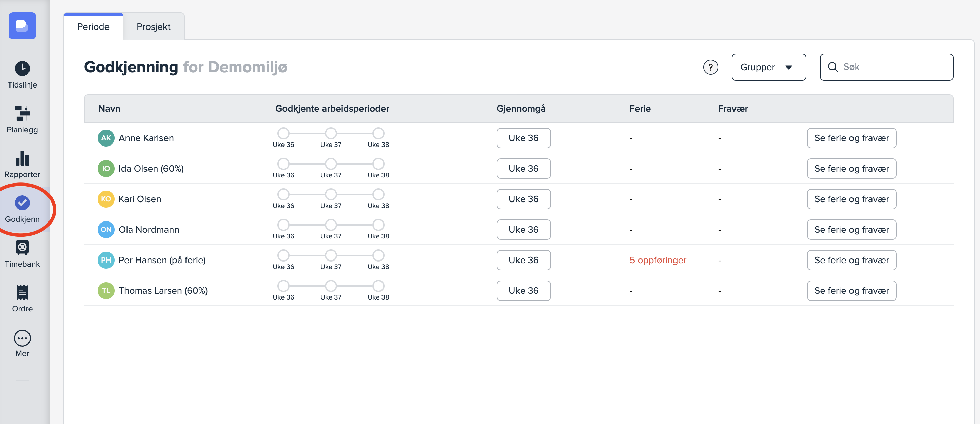Open the Planlegg sidebar icon
Viewport: 980px width, 424px height.
tap(22, 113)
